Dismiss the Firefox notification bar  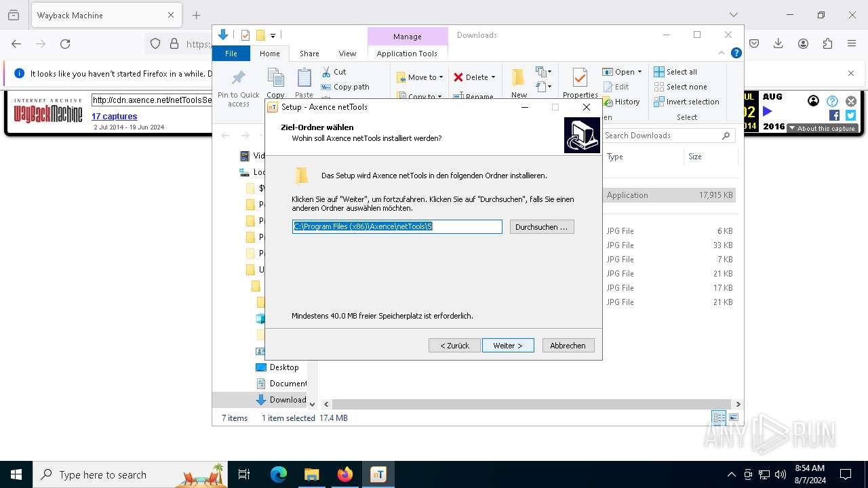pos(851,73)
